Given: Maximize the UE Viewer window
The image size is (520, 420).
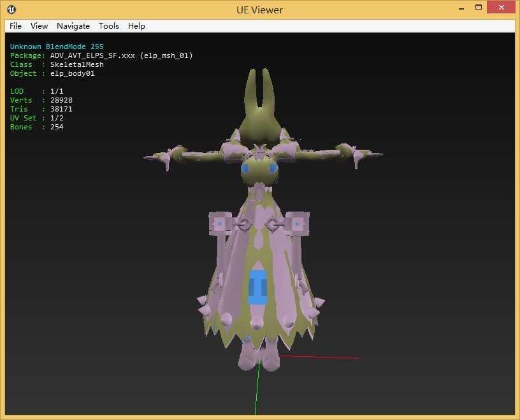Looking at the screenshot, I should 478,7.
